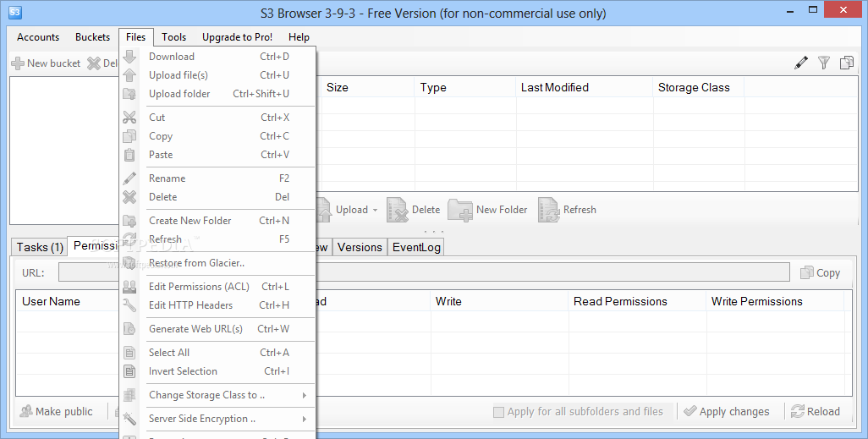Click the Read Permissions column header
This screenshot has height=439, width=868.
[x=637, y=301]
